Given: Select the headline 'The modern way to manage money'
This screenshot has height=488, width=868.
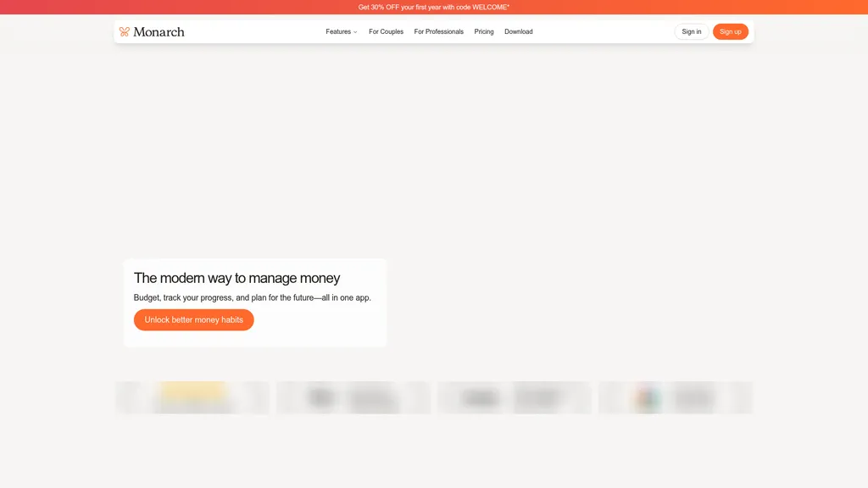Looking at the screenshot, I should pyautogui.click(x=237, y=278).
